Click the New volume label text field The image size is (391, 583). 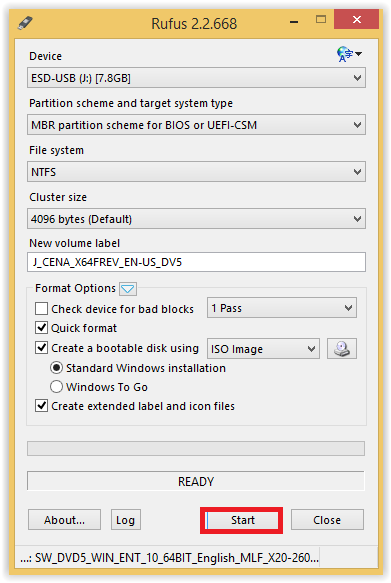click(196, 262)
